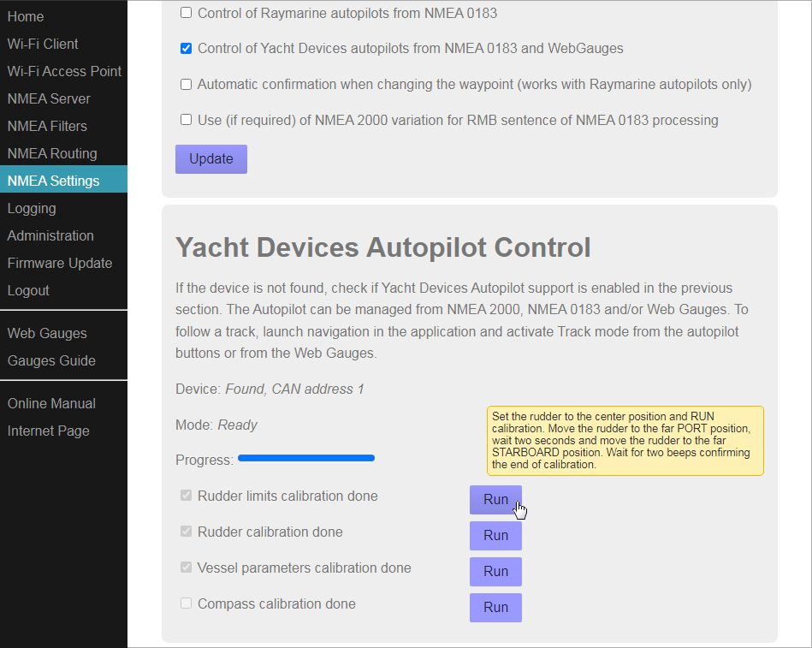Open Wi-Fi Client settings

click(43, 44)
